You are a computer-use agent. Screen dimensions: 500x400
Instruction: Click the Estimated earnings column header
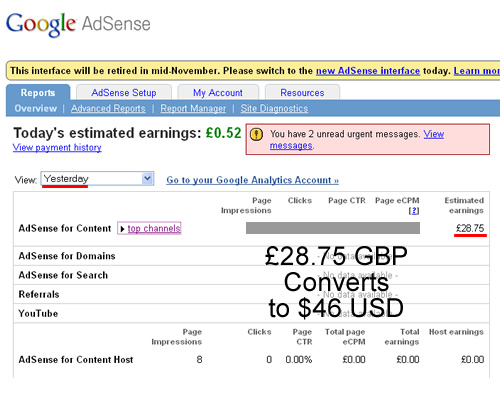click(464, 205)
